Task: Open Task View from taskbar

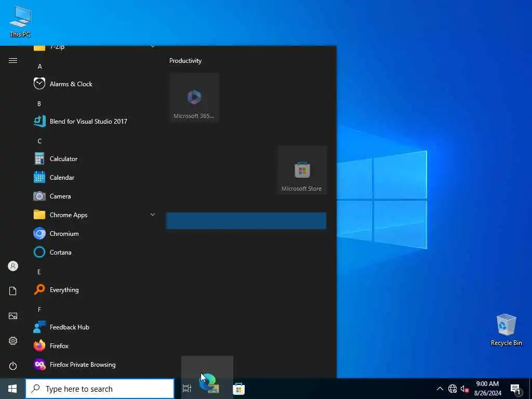Action: point(187,389)
